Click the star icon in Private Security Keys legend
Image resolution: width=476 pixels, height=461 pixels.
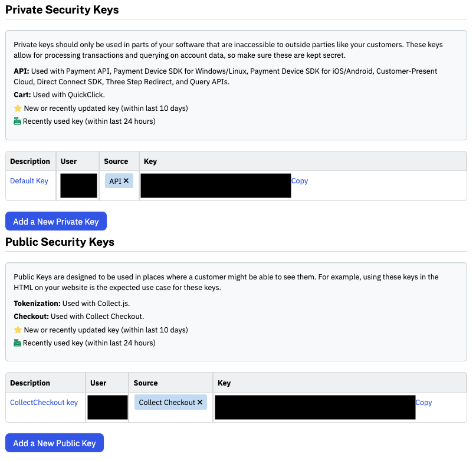[x=18, y=108]
